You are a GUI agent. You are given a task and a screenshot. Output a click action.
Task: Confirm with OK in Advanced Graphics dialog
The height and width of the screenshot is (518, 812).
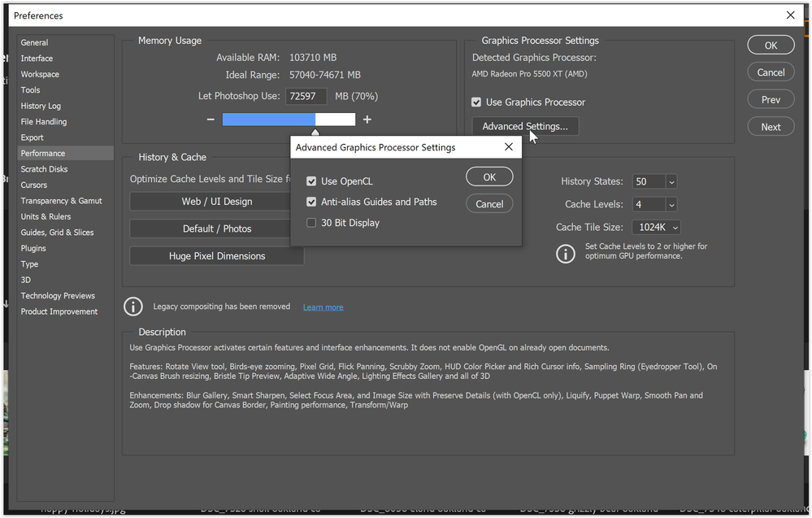click(x=489, y=177)
